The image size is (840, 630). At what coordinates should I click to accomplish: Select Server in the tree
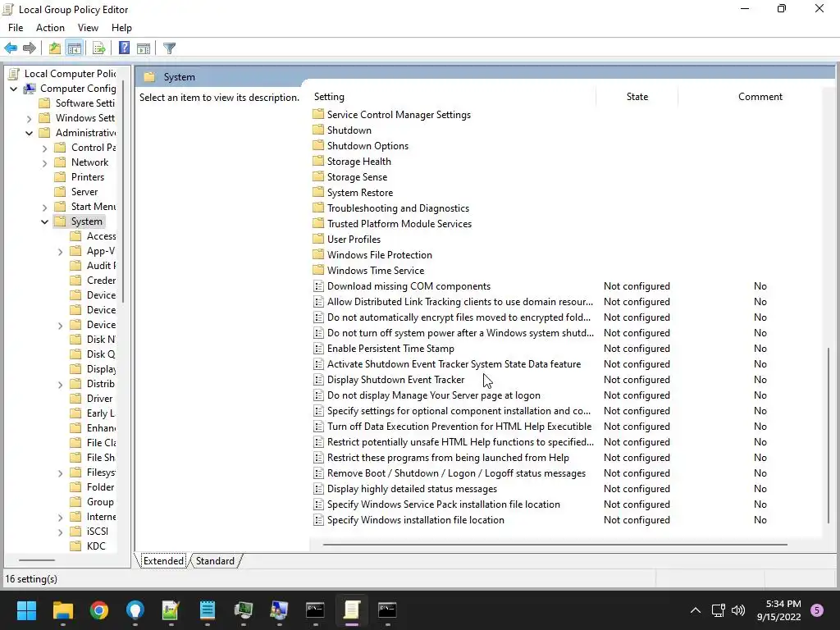coord(84,192)
